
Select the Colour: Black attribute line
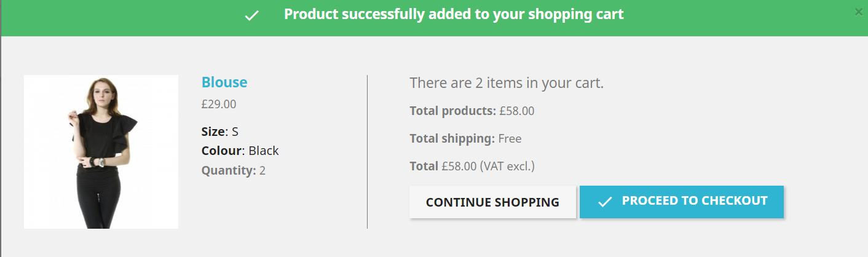click(240, 151)
